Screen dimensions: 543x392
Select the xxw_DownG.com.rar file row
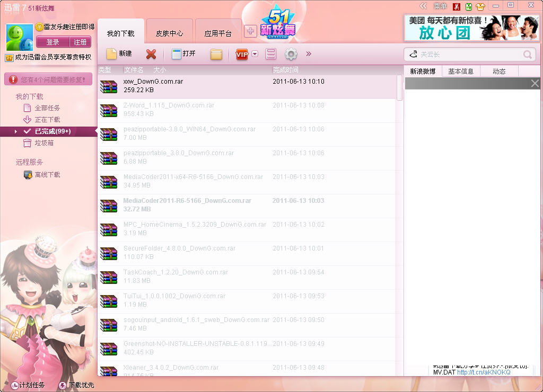click(x=247, y=86)
